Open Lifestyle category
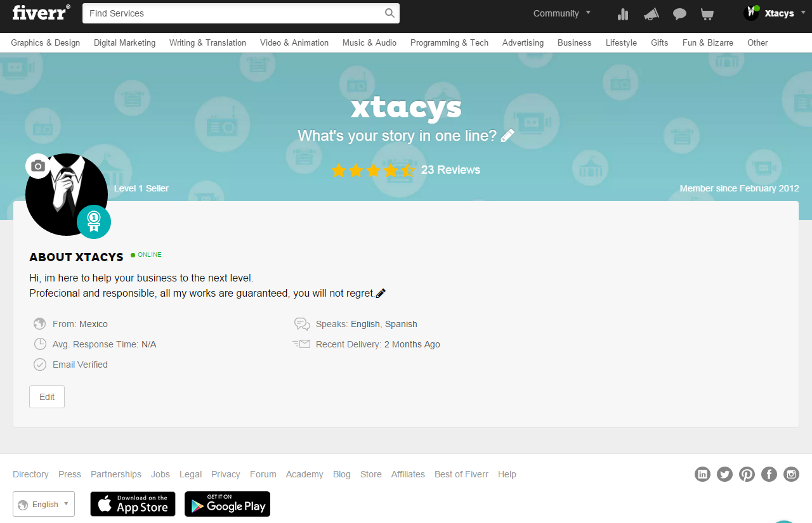This screenshot has width=812, height=523. point(621,43)
